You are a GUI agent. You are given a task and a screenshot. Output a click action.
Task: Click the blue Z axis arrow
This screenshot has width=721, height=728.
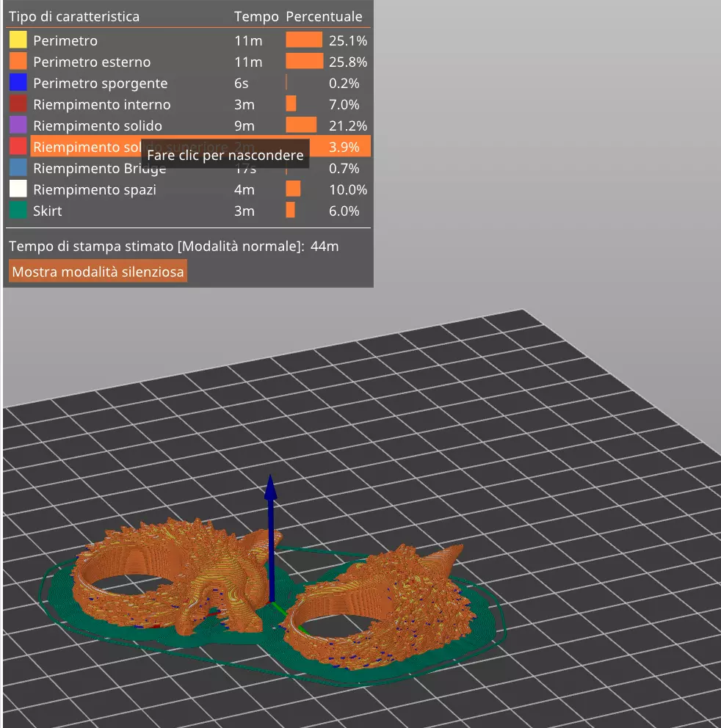tap(271, 539)
